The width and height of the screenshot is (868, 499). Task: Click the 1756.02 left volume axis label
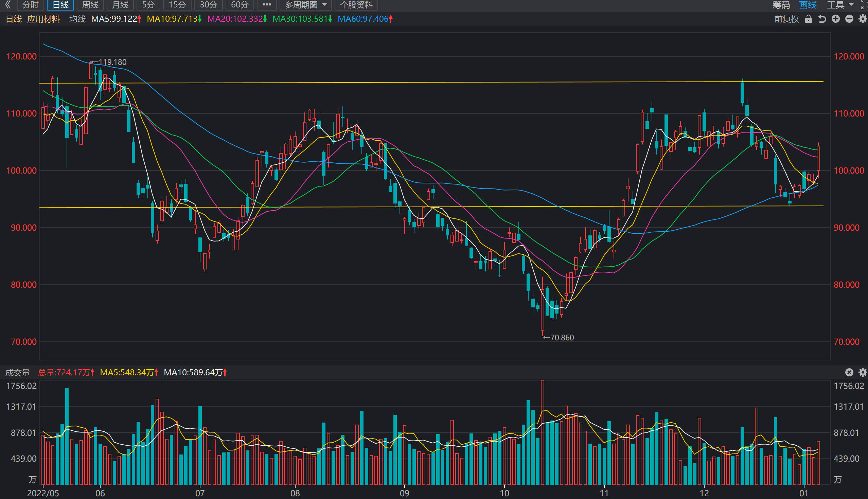pos(21,386)
